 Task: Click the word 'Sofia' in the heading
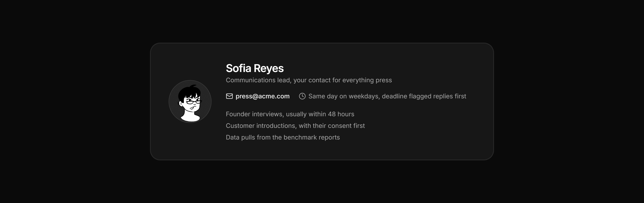tap(239, 68)
